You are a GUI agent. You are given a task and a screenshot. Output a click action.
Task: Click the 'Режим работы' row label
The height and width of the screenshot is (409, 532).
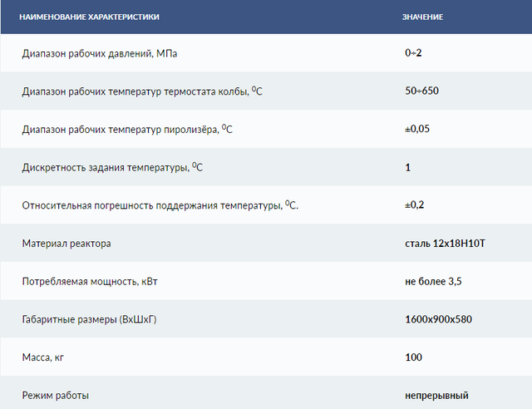pos(55,396)
